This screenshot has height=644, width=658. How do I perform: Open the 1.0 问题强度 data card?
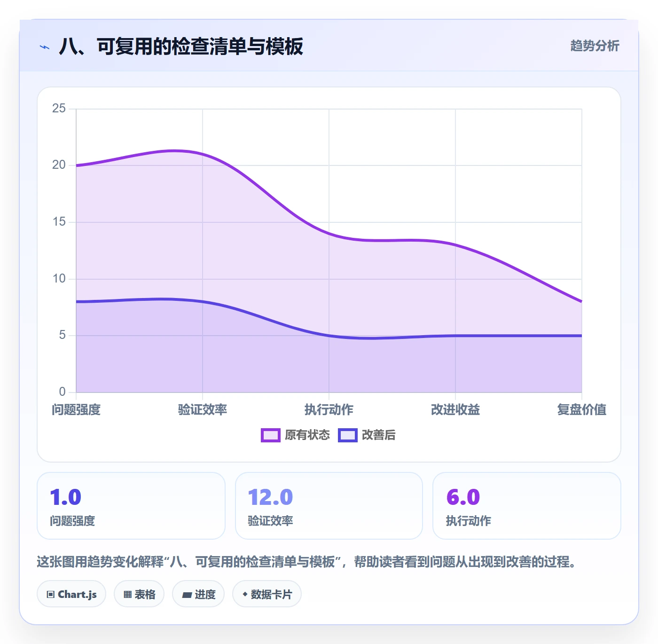(131, 506)
